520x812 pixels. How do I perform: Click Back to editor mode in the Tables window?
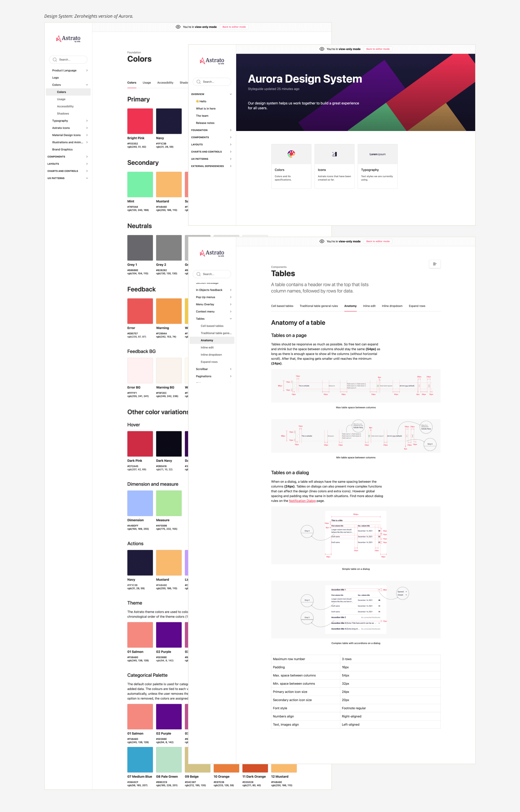click(378, 241)
